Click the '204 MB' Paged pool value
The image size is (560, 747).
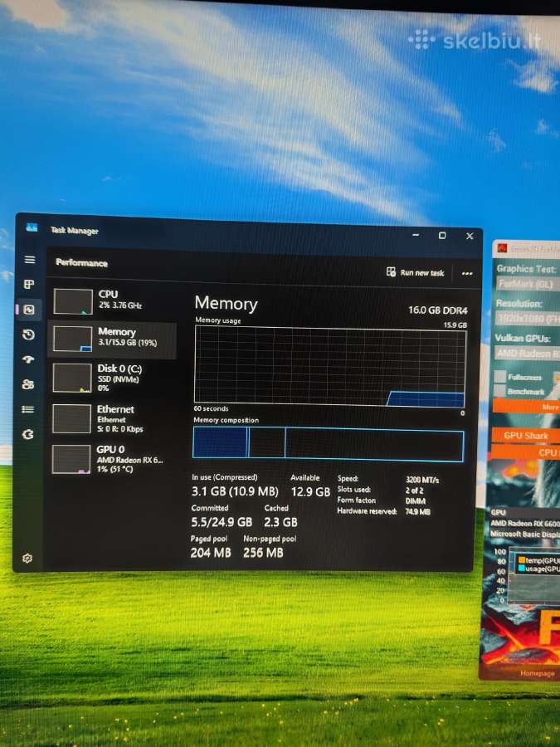pos(211,553)
